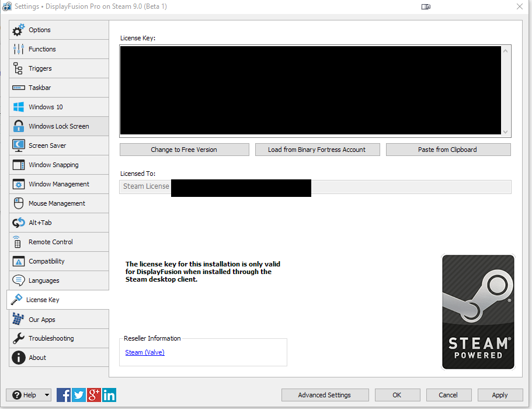Click Change to Free Version button
Image resolution: width=532 pixels, height=409 pixels.
click(184, 150)
